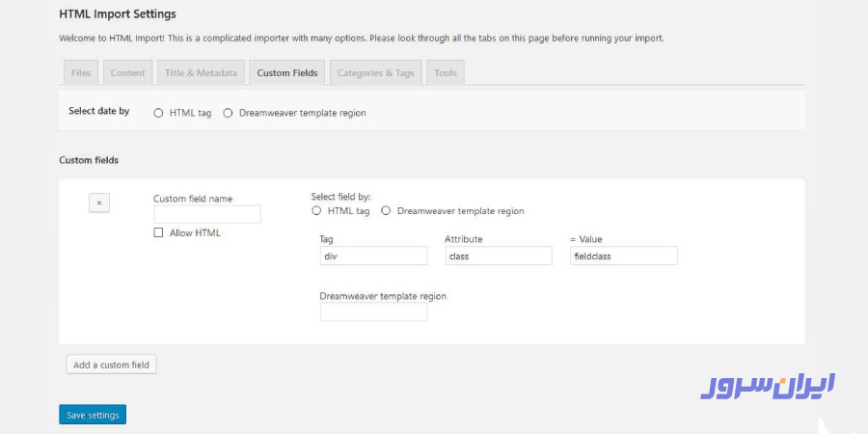Click the Save settings button
The height and width of the screenshot is (434, 868).
pos(93,415)
